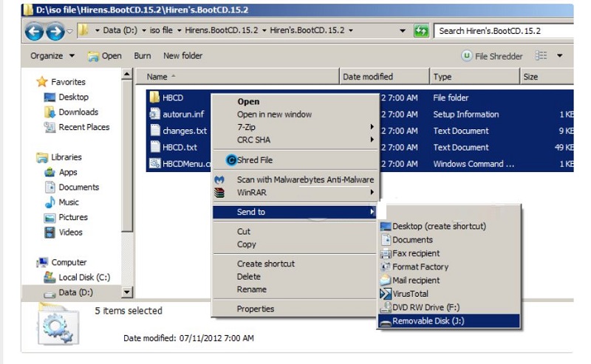Screen dimensions: 591x364
Task: Click the autorun.inf file icon
Action: (154, 114)
